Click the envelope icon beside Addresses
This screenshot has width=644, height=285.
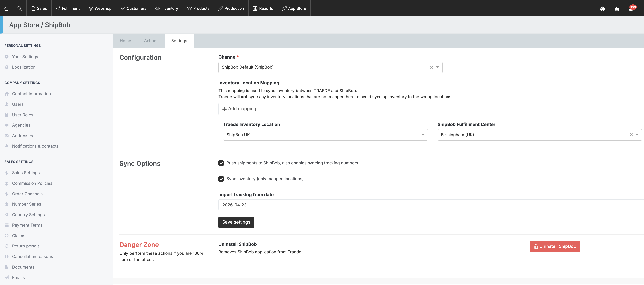click(x=7, y=136)
